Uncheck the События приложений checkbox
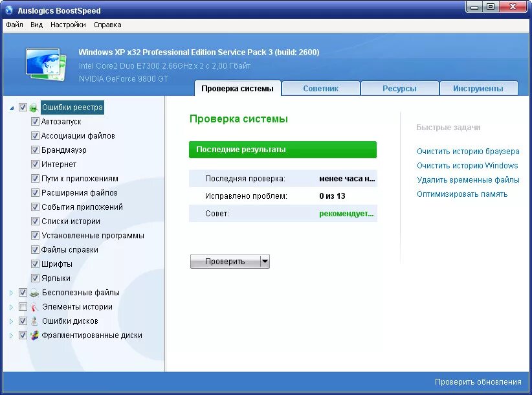Screen dimensions: 532x395 pos(35,207)
